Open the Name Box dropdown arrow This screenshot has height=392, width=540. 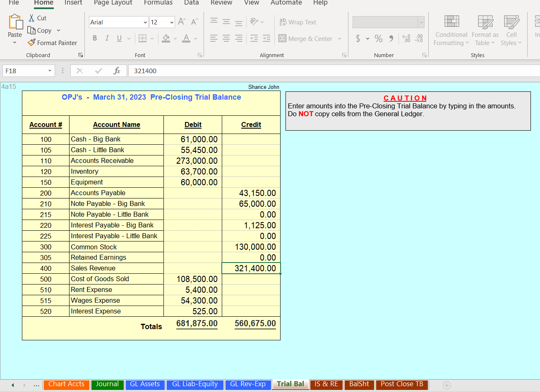coord(49,70)
